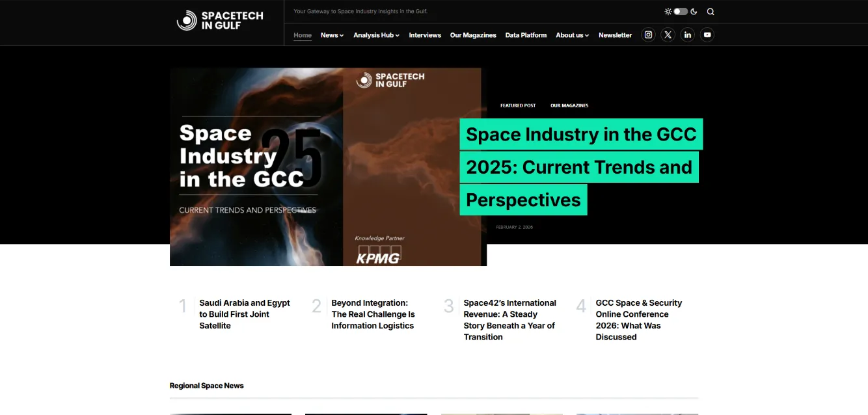Open the magazine cover featured image
The width and height of the screenshot is (868, 415).
click(328, 167)
